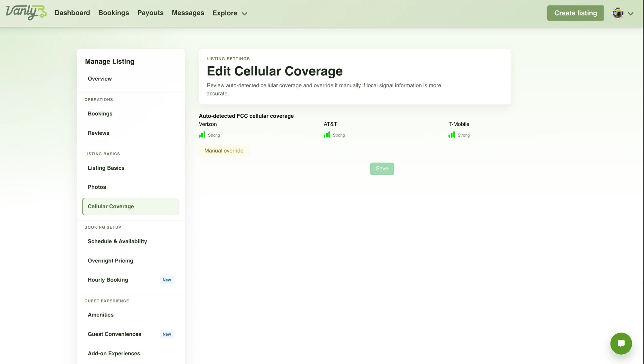The width and height of the screenshot is (644, 364).
Task: Click the Create listing button
Action: tap(575, 13)
